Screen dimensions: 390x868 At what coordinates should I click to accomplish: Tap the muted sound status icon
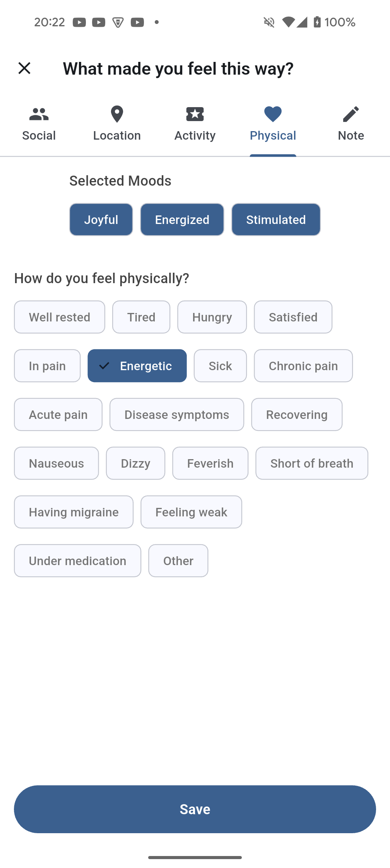(269, 22)
